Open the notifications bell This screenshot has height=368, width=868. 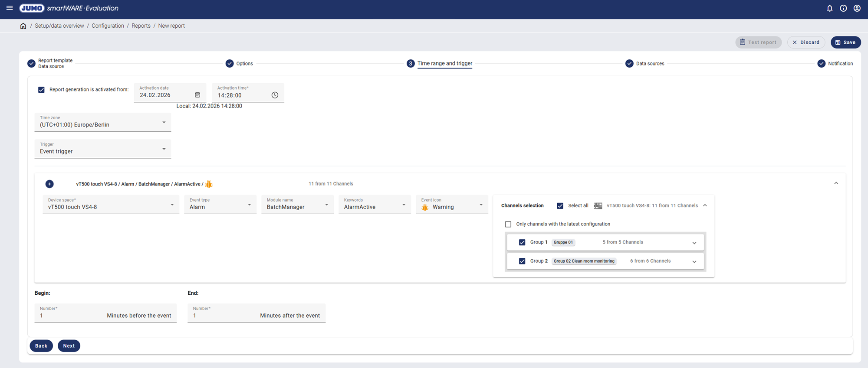pos(829,8)
